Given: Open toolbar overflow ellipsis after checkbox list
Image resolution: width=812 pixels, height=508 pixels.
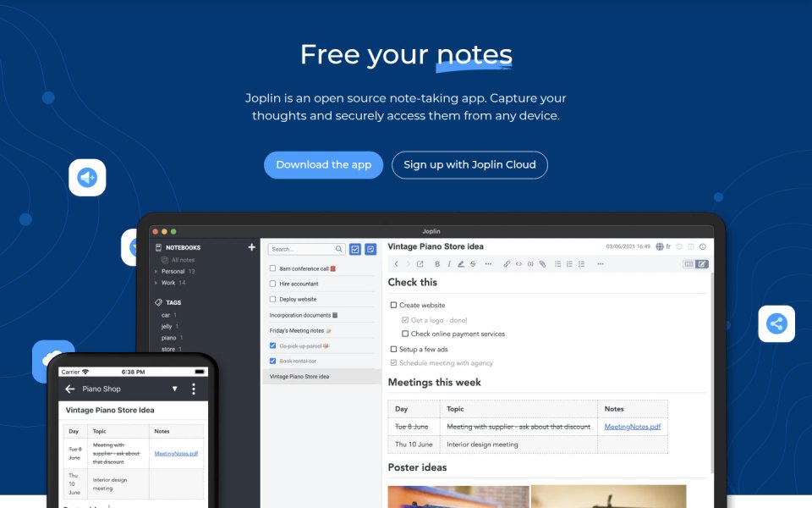Looking at the screenshot, I should point(601,264).
